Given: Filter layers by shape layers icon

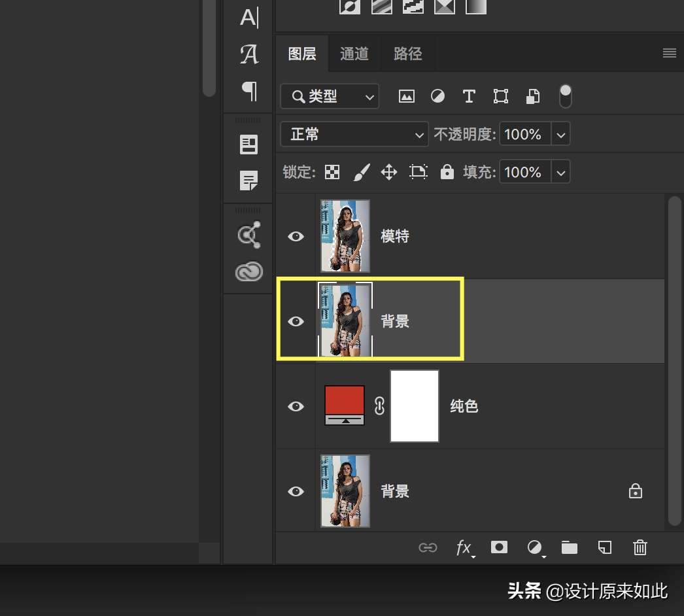Looking at the screenshot, I should pos(500,96).
